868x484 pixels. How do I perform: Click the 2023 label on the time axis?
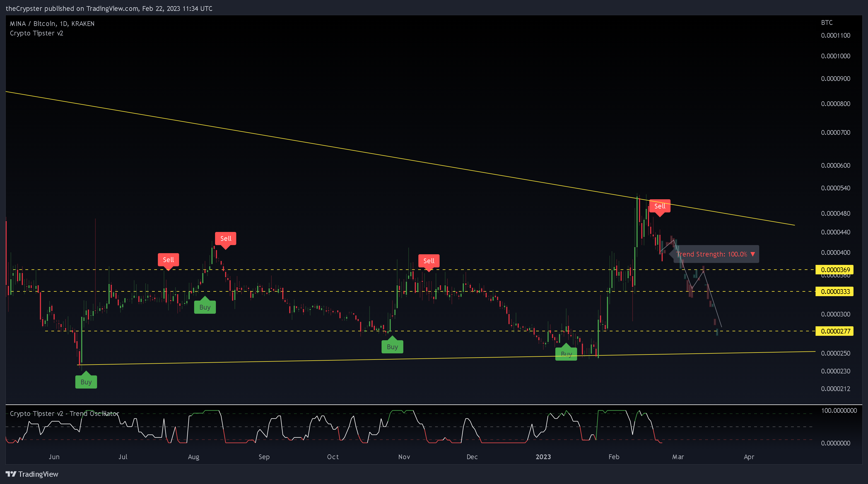[x=543, y=457]
